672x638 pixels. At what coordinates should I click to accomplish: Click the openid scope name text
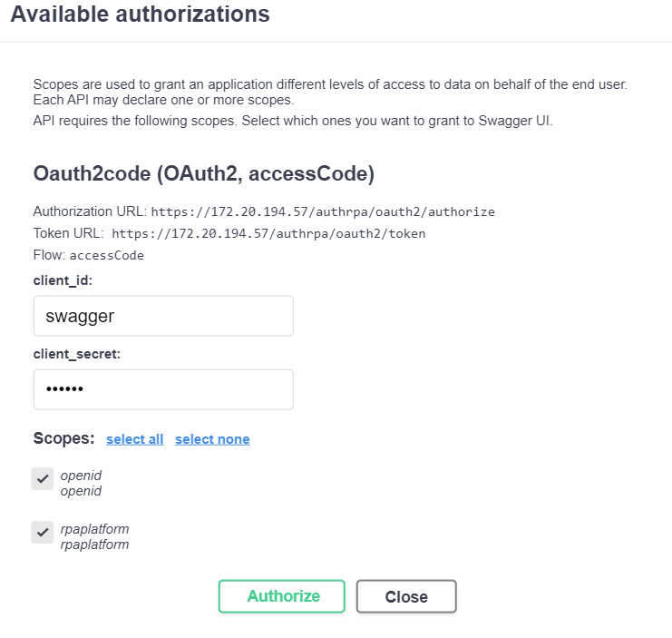tap(81, 475)
